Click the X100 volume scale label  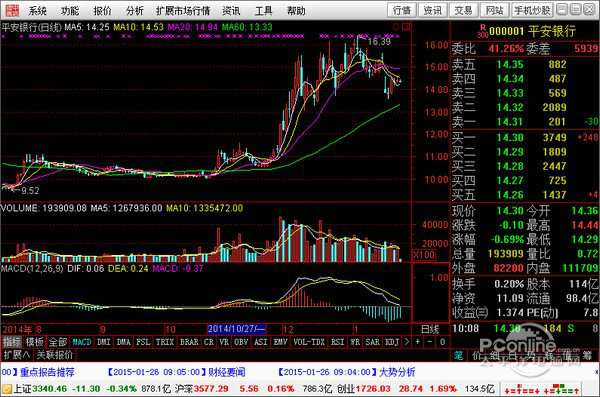[424, 255]
